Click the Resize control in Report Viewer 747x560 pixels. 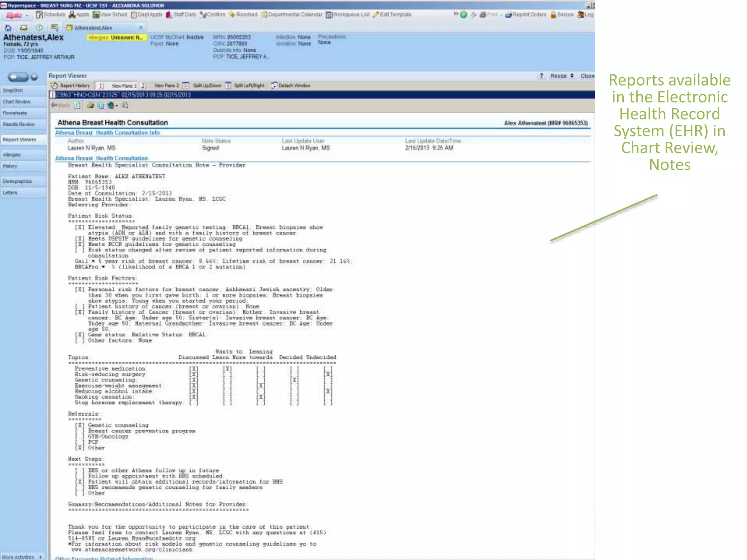coord(562,76)
